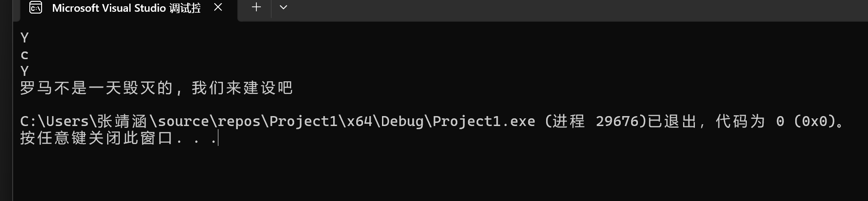The image size is (868, 201).
Task: Select the Microsoft Visual Studio debug console tab
Action: [126, 8]
